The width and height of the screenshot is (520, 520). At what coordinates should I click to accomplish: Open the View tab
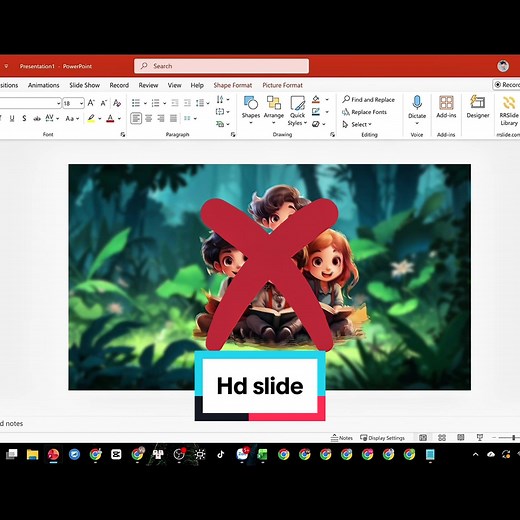pyautogui.click(x=174, y=85)
